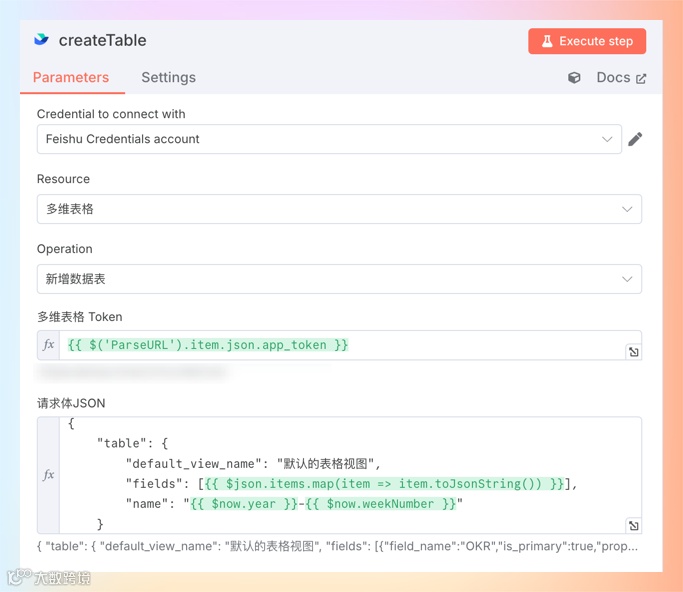This screenshot has width=683, height=592.
Task: Select the Parameters tab
Action: click(x=71, y=78)
